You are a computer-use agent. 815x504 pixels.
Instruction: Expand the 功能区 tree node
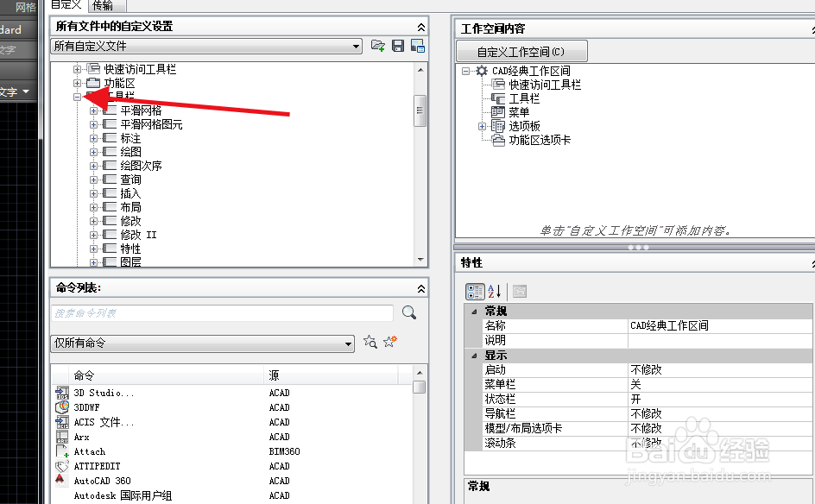coord(79,83)
